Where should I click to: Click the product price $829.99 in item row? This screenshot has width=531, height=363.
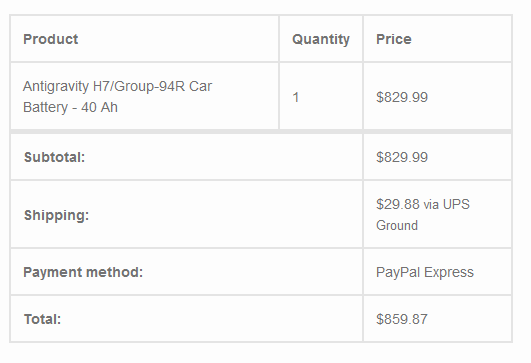402,98
